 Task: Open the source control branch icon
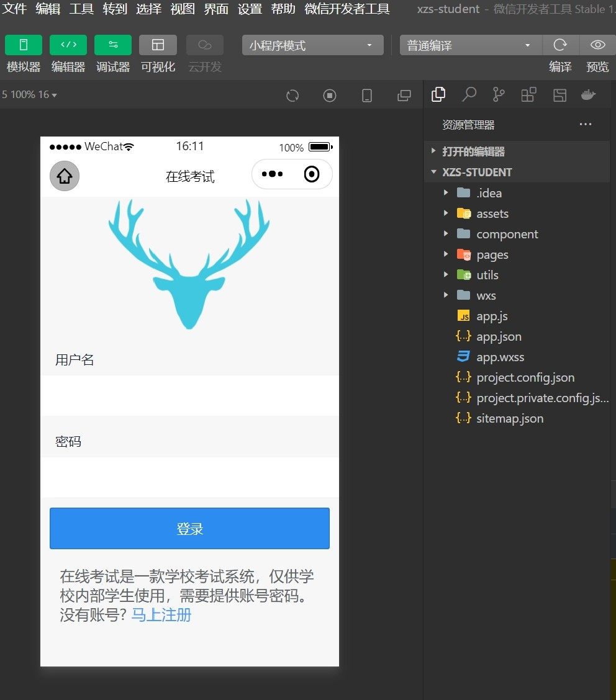click(499, 94)
